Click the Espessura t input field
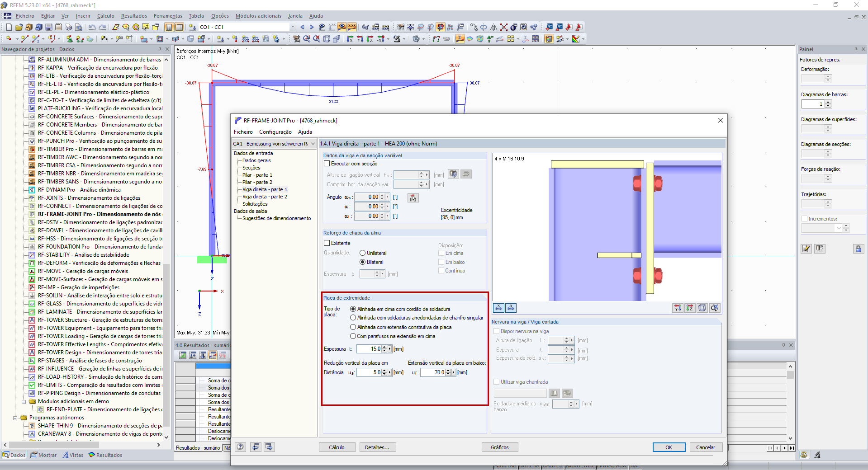This screenshot has width=868, height=470. (369, 349)
